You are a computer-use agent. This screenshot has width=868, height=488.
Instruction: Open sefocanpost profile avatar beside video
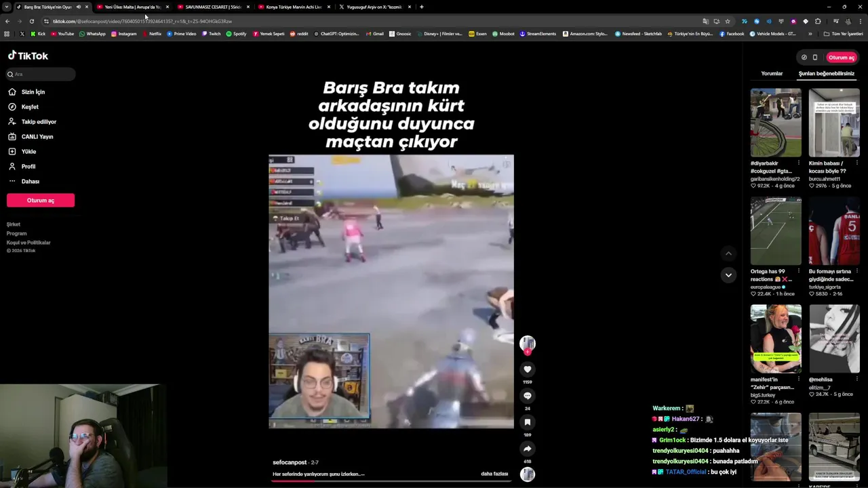click(x=528, y=344)
